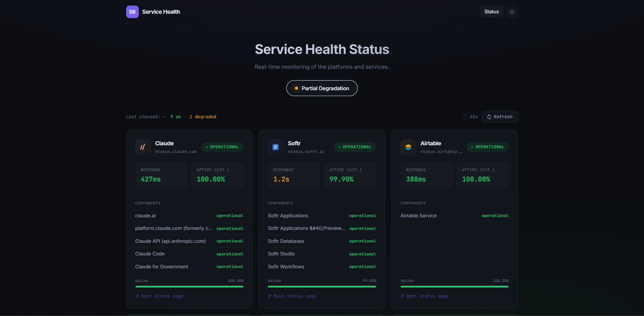The width and height of the screenshot is (644, 316).
Task: Open Claude's status page link
Action: click(159, 296)
